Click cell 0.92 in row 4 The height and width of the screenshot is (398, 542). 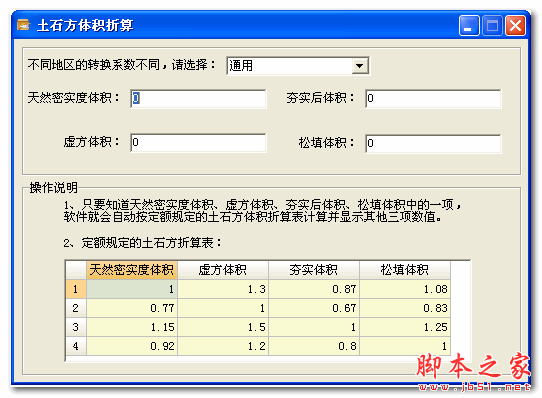click(132, 346)
